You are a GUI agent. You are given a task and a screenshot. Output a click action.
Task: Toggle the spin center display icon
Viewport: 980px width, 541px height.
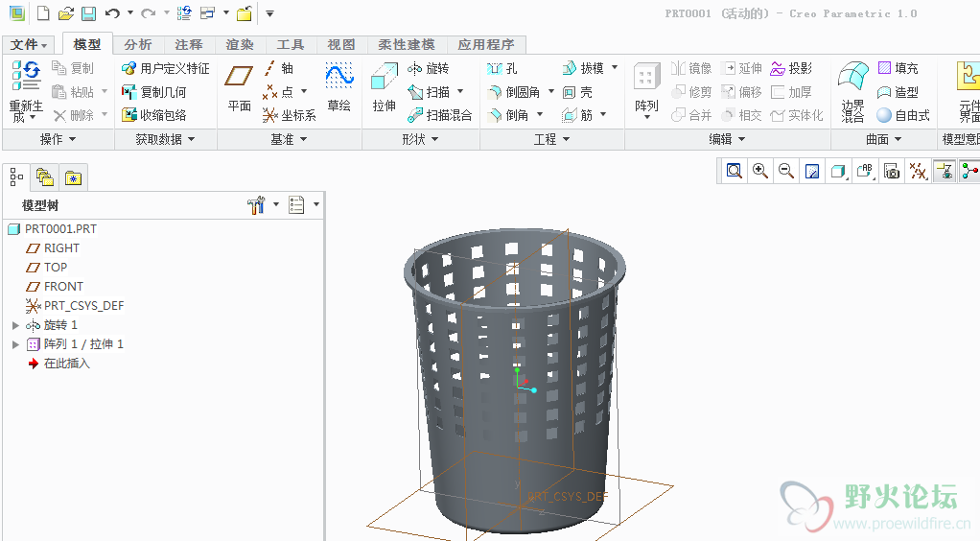969,171
